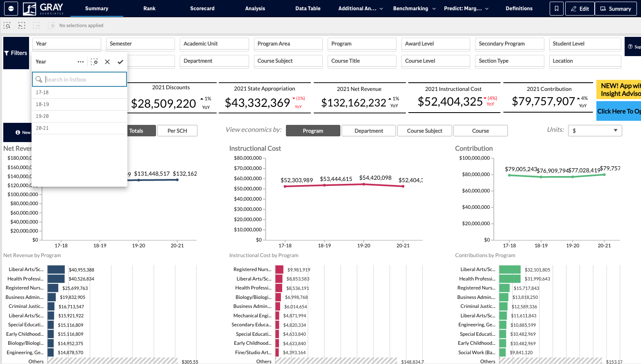Open the Award Level filter
Image resolution: width=641 pixels, height=364 pixels.
tap(436, 44)
